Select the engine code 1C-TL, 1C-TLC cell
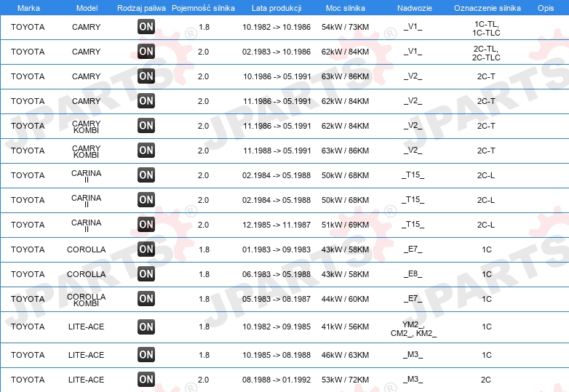569x392 pixels. point(486,28)
